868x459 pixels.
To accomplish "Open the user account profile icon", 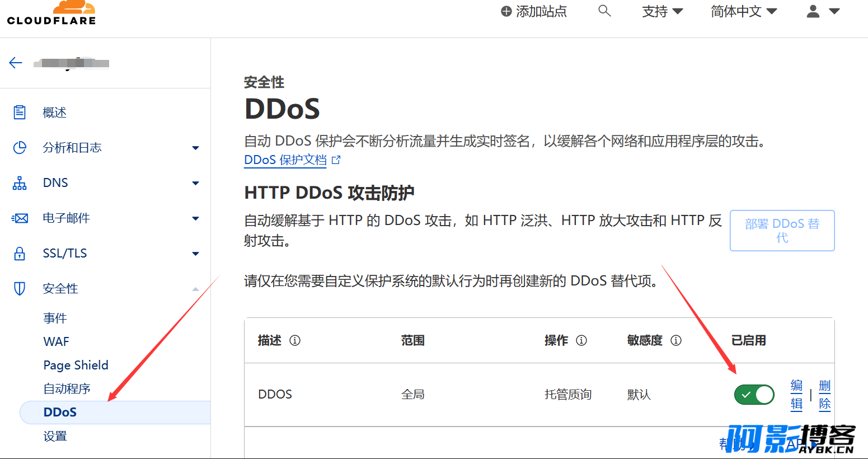I will tap(813, 11).
